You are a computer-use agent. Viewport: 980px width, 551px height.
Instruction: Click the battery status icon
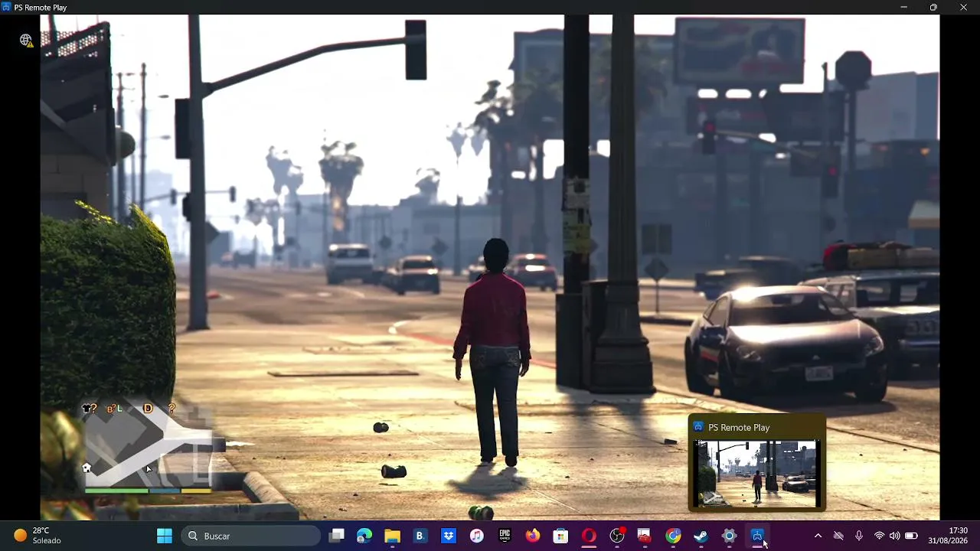coord(911,536)
